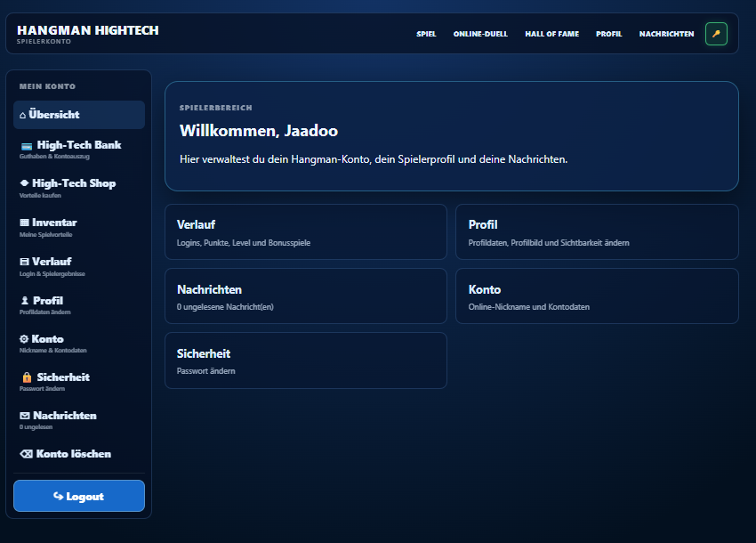756x543 pixels.
Task: Click the envelope icon beside sidebar Nachrichten
Action: coord(25,416)
